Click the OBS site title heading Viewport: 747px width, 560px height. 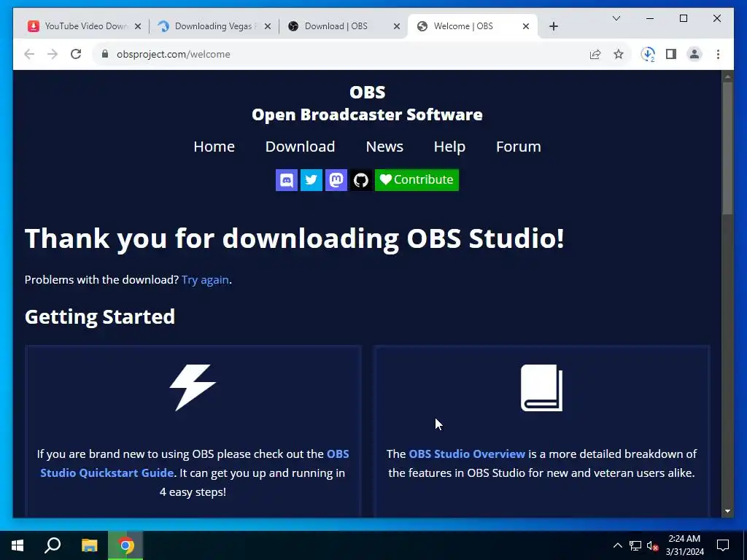point(368,93)
